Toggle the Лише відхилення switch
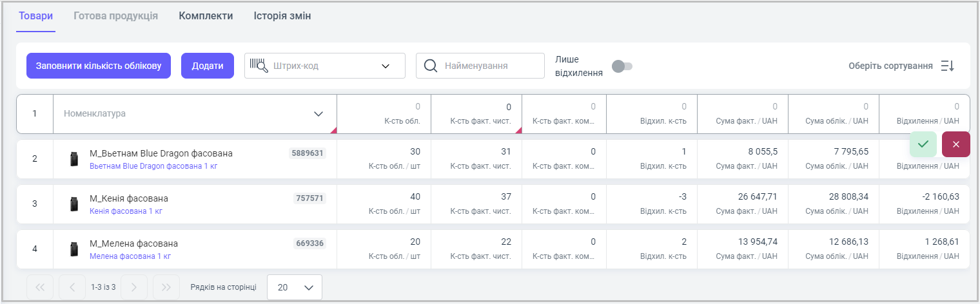This screenshot has height=304, width=980. (622, 66)
